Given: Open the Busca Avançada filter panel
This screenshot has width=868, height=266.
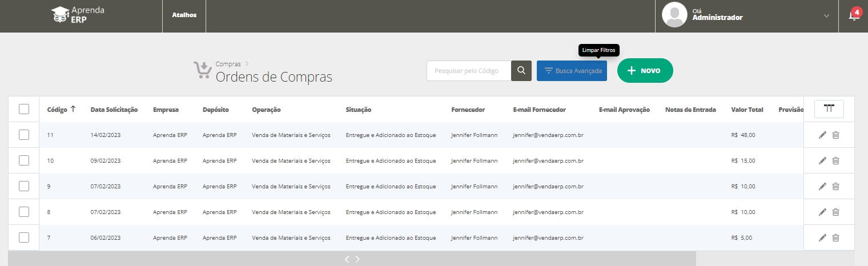Looking at the screenshot, I should (x=572, y=71).
